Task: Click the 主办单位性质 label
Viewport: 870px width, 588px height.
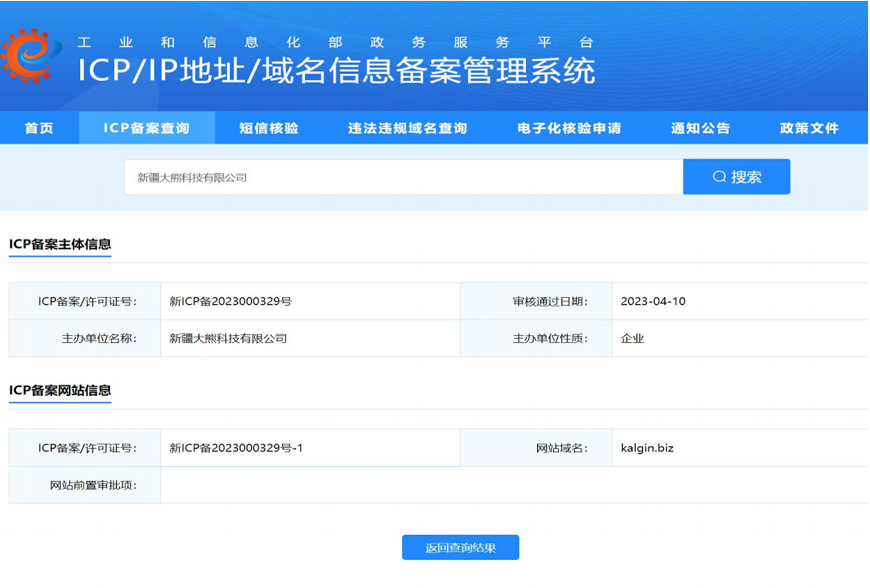Action: point(550,338)
